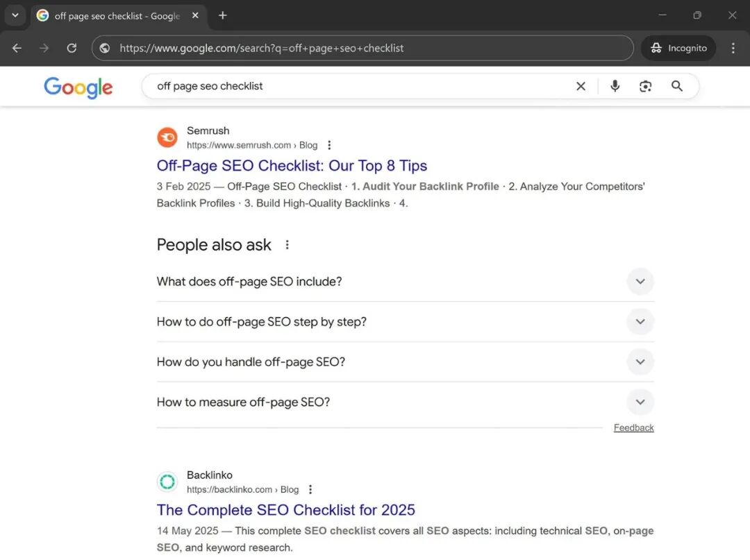Viewport: 750px width, 560px height.
Task: Expand 'How to do off-page SEO step by step?'
Action: (405, 321)
